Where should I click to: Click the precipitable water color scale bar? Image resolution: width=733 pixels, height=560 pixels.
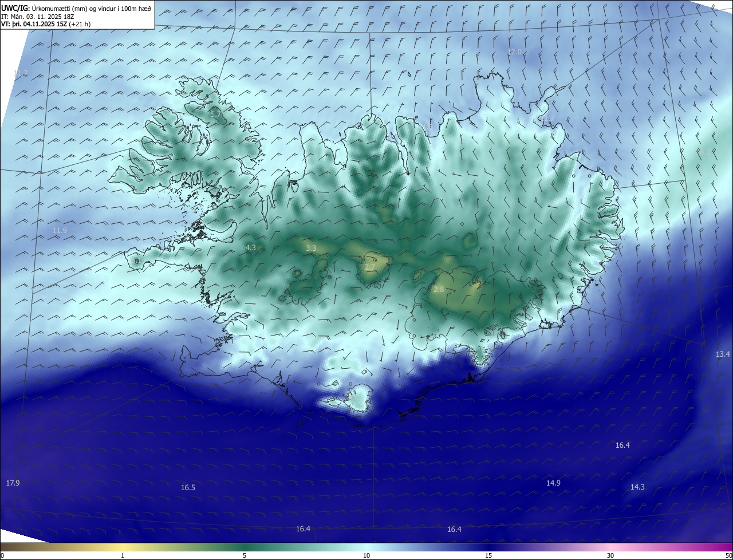pos(366,547)
